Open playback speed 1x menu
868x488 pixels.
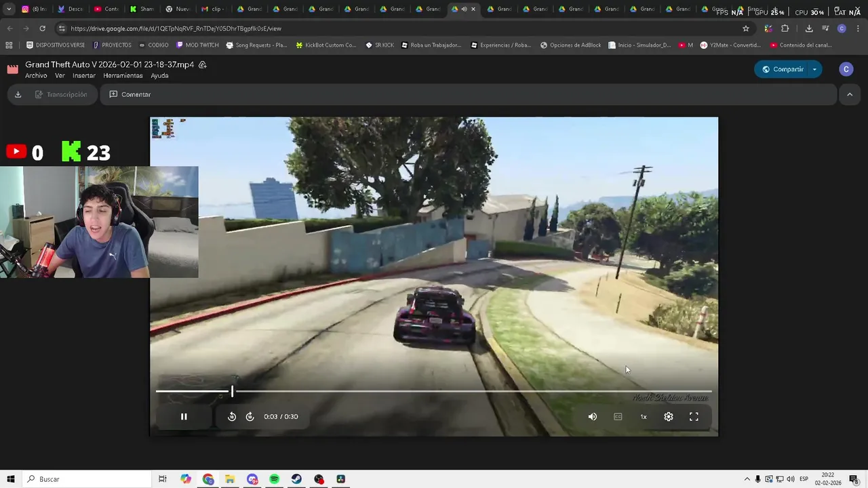click(644, 417)
